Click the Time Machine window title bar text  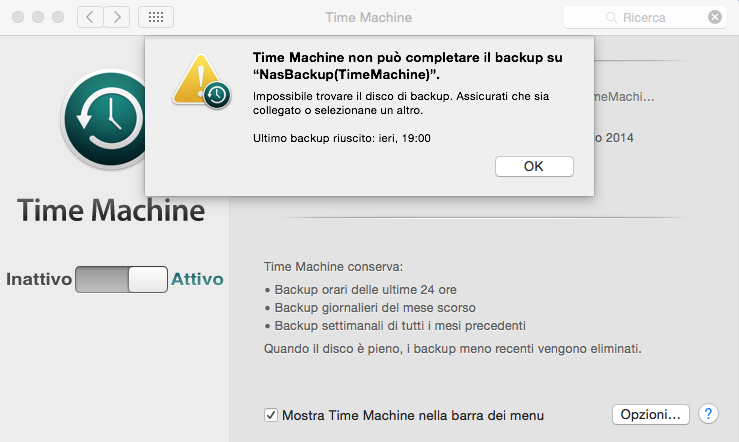click(x=368, y=18)
